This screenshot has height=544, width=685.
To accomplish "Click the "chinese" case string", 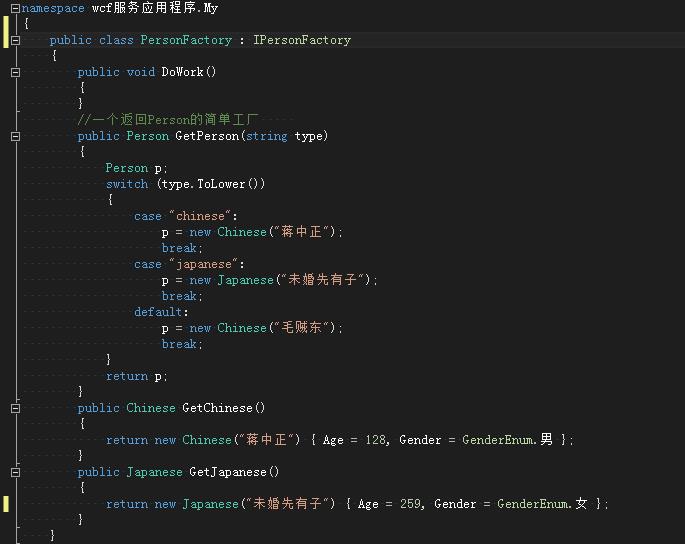I will tap(200, 216).
